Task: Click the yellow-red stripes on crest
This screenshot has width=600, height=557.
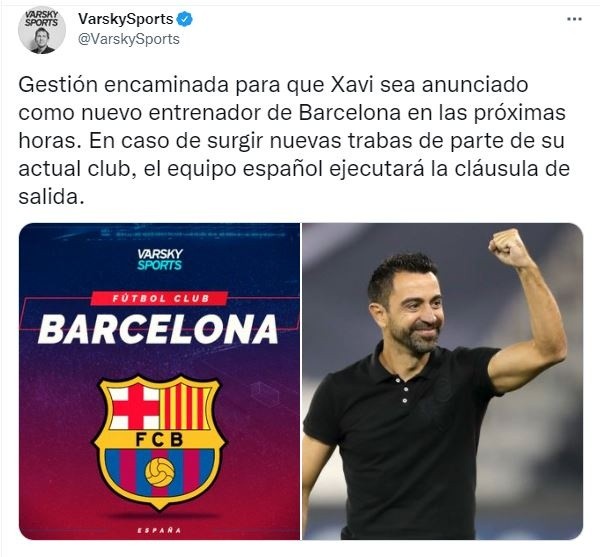Action: click(x=185, y=407)
